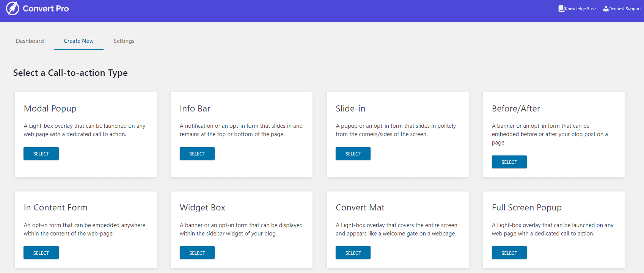This screenshot has width=644, height=273.
Task: Choose Select button for Info Bar
Action: click(197, 154)
